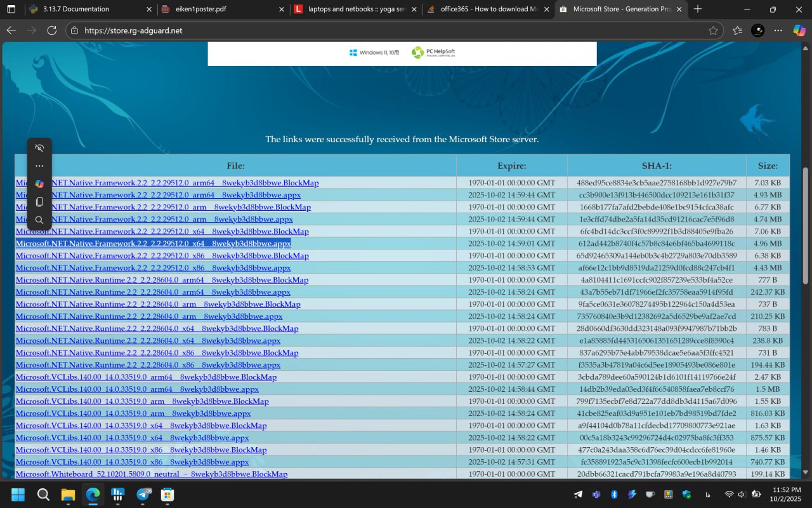Download the highlighted NET.Native.Framework x64 appx file
Screen dimensions: 812x508
[x=153, y=244]
